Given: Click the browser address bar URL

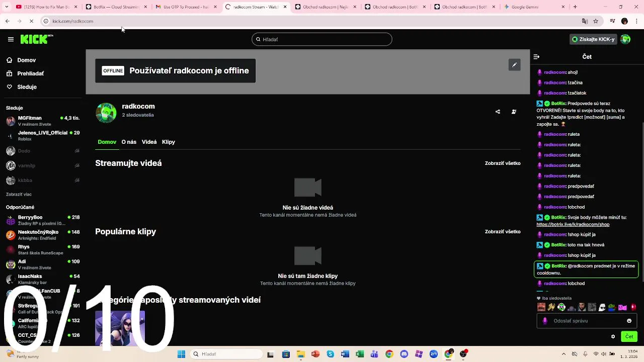Looking at the screenshot, I should pyautogui.click(x=73, y=21).
